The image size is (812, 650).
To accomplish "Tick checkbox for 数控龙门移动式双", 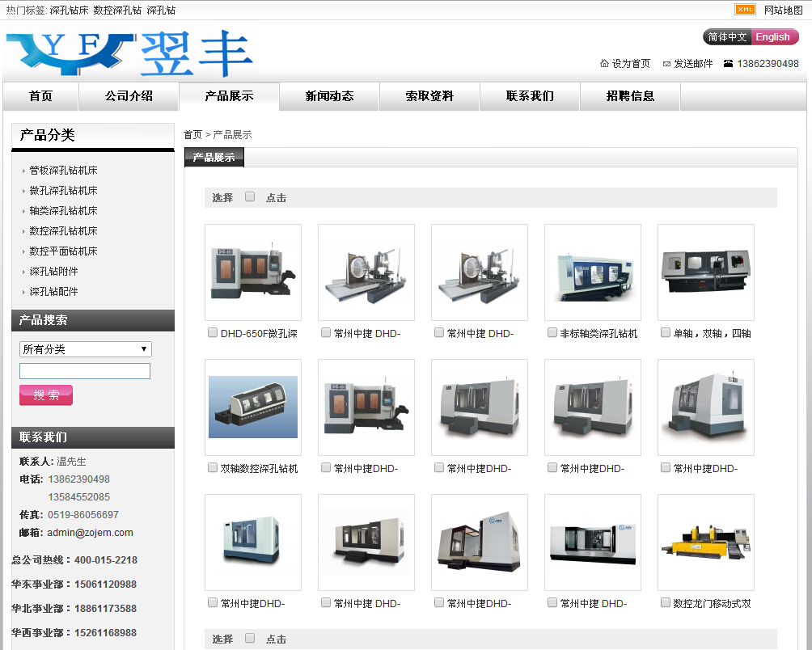I will point(666,602).
